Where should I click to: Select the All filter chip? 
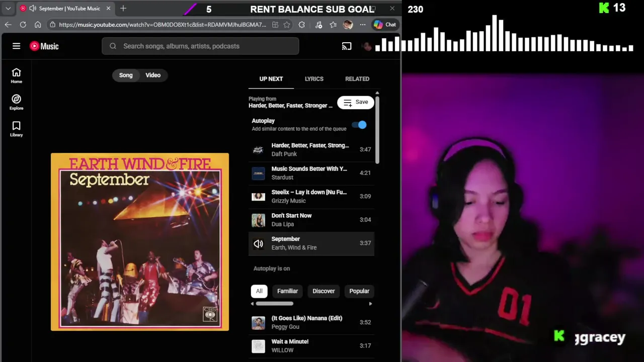pyautogui.click(x=259, y=291)
